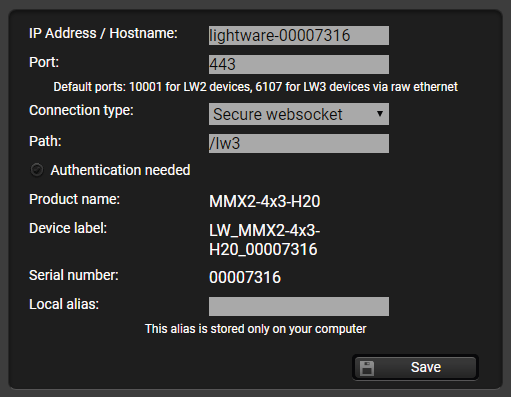Click the Authentication needed label text
511x397 pixels.
[x=120, y=170]
